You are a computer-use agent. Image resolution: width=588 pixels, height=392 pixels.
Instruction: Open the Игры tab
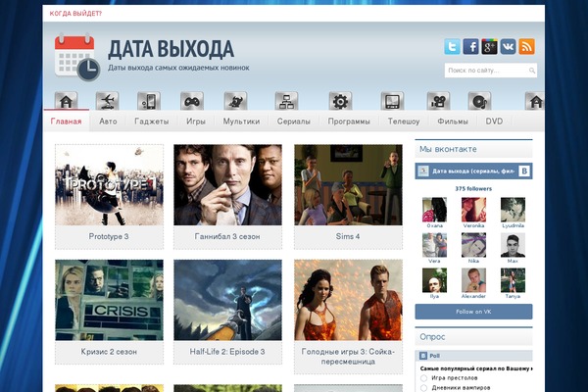click(196, 122)
